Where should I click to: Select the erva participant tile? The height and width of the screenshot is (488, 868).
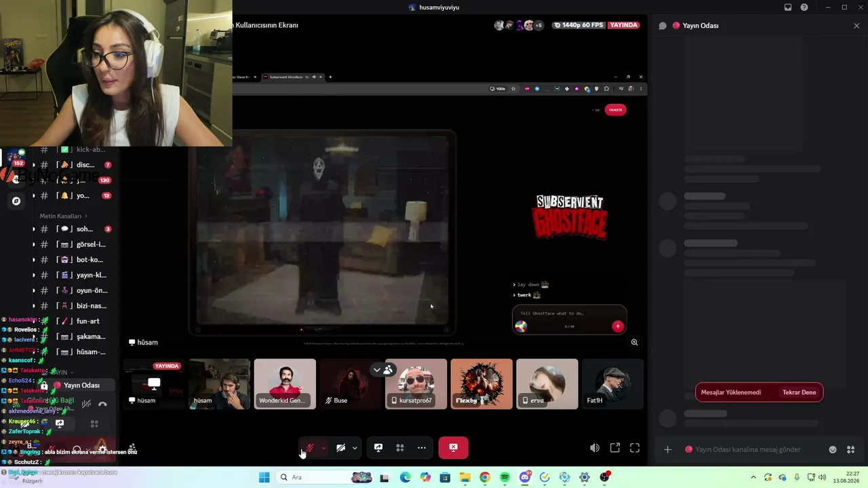tap(547, 384)
